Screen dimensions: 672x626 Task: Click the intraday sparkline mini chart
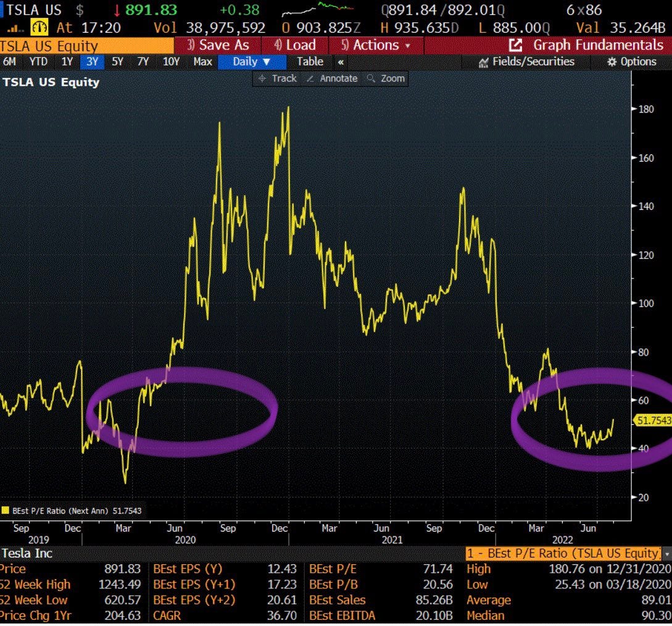coord(318,9)
